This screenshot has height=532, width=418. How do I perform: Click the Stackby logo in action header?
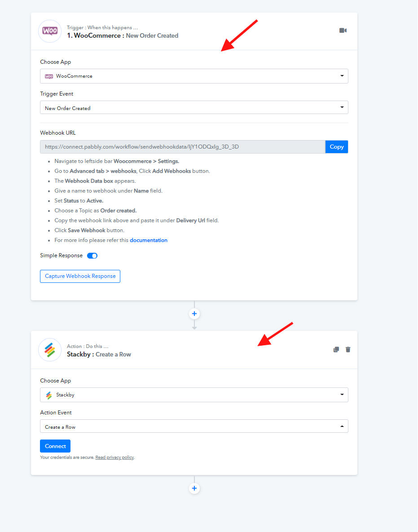pyautogui.click(x=50, y=350)
